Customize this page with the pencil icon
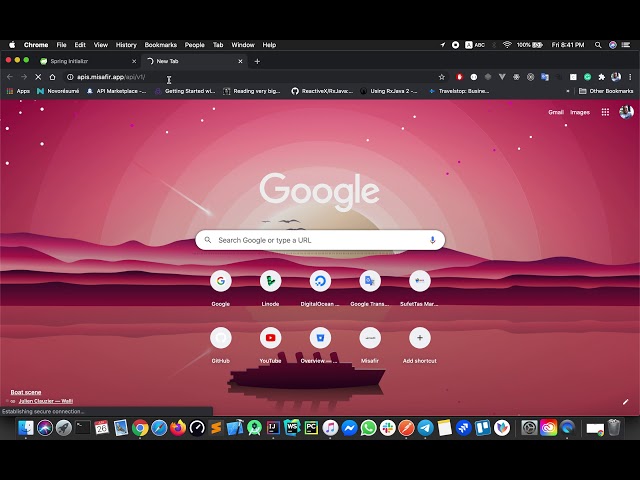 point(625,402)
